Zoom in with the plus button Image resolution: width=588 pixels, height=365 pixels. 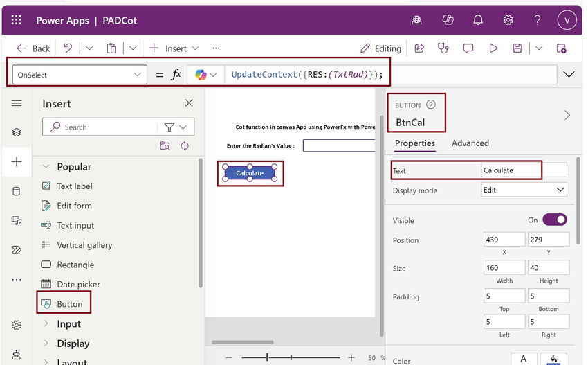351,358
